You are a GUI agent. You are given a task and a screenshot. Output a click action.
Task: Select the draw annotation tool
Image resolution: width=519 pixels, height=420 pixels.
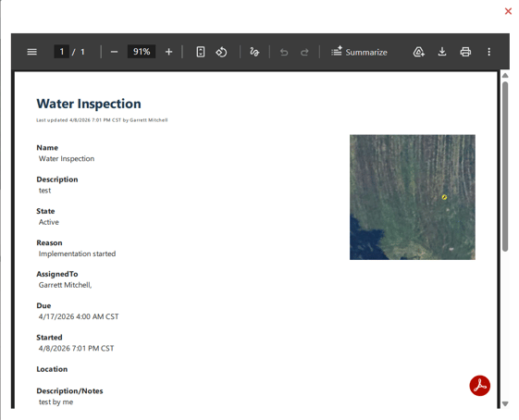coord(254,52)
